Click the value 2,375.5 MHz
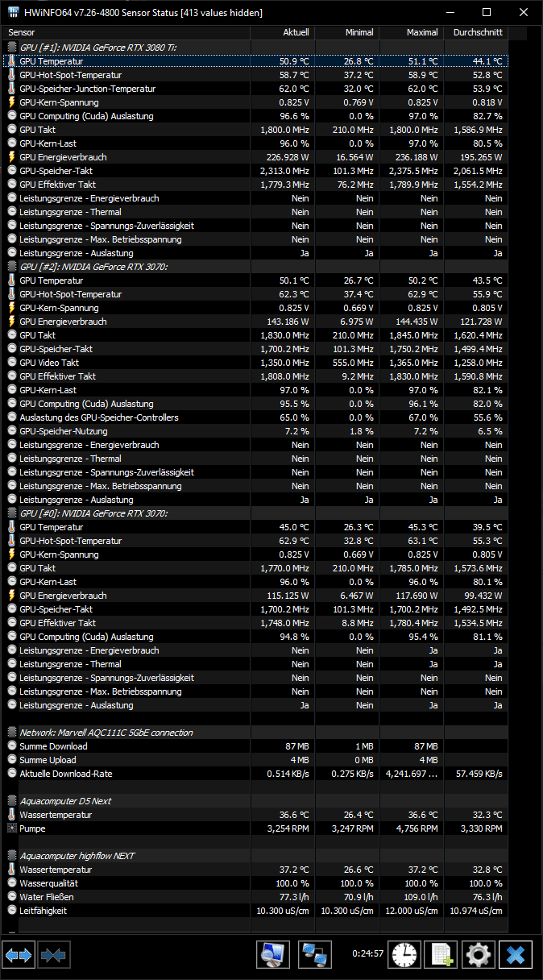The image size is (543, 980). [x=413, y=171]
